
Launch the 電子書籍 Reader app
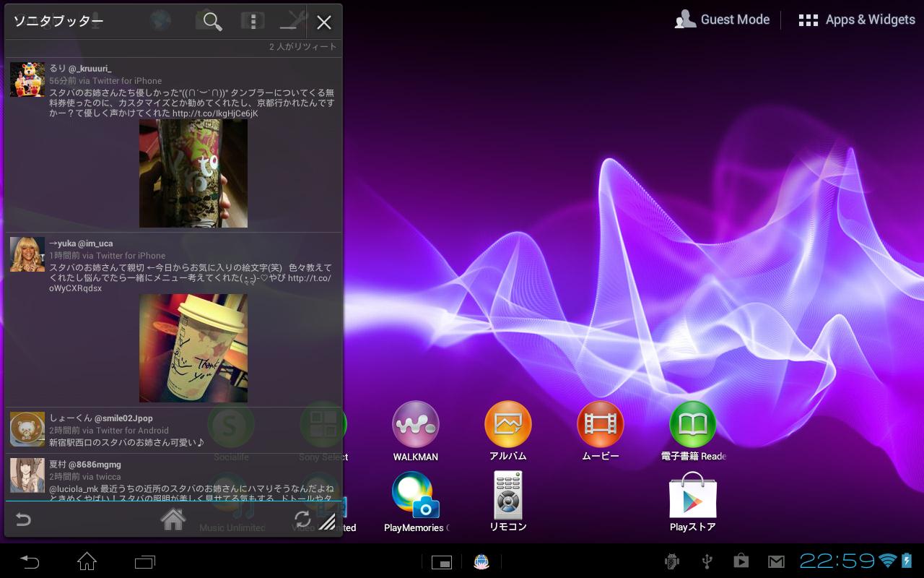[x=693, y=431]
